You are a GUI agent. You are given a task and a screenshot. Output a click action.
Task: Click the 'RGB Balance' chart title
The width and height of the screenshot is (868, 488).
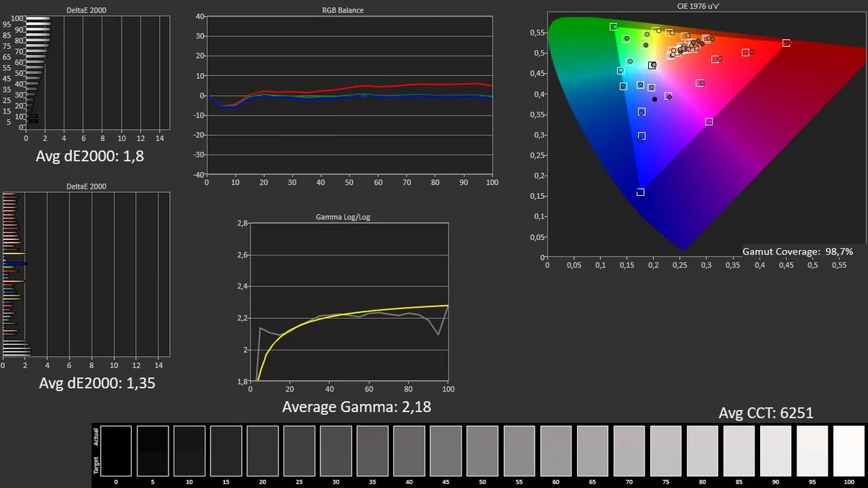(343, 11)
